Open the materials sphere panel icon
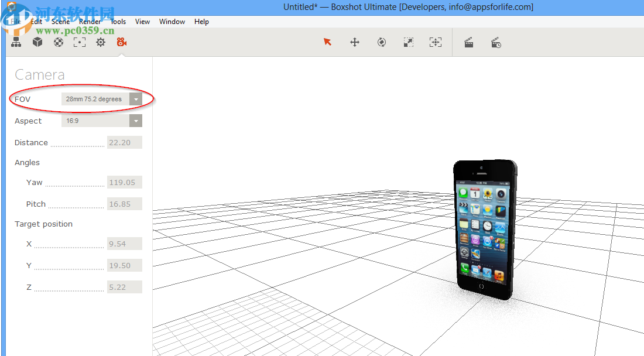 pos(59,42)
